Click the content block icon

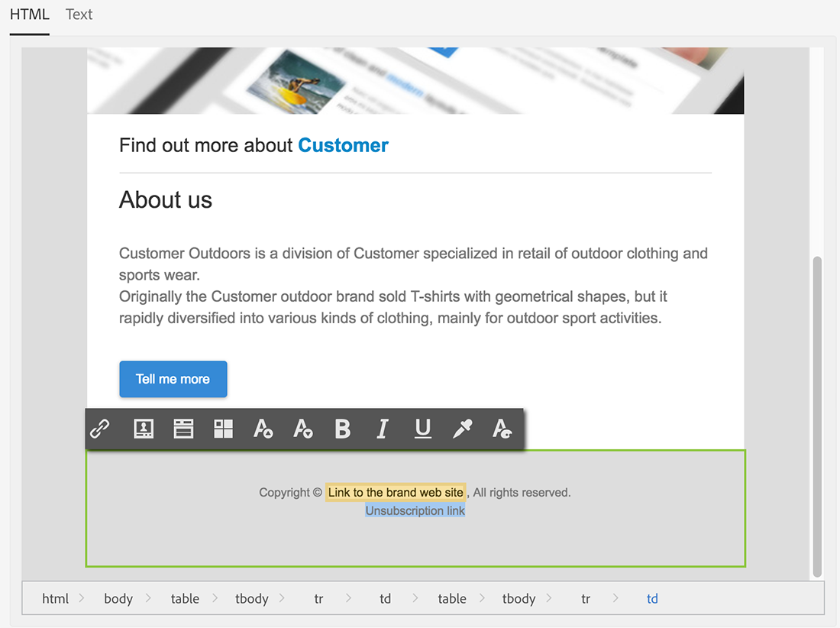pos(183,429)
